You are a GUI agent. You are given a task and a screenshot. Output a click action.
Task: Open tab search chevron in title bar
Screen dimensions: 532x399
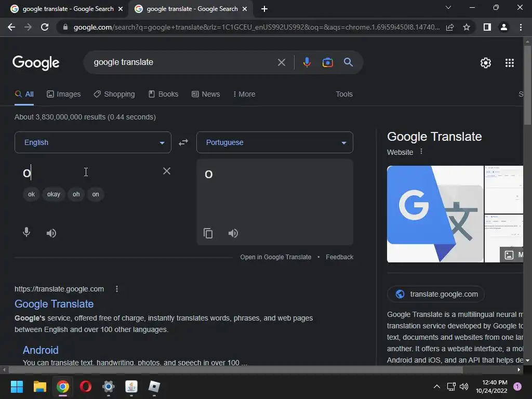448,7
